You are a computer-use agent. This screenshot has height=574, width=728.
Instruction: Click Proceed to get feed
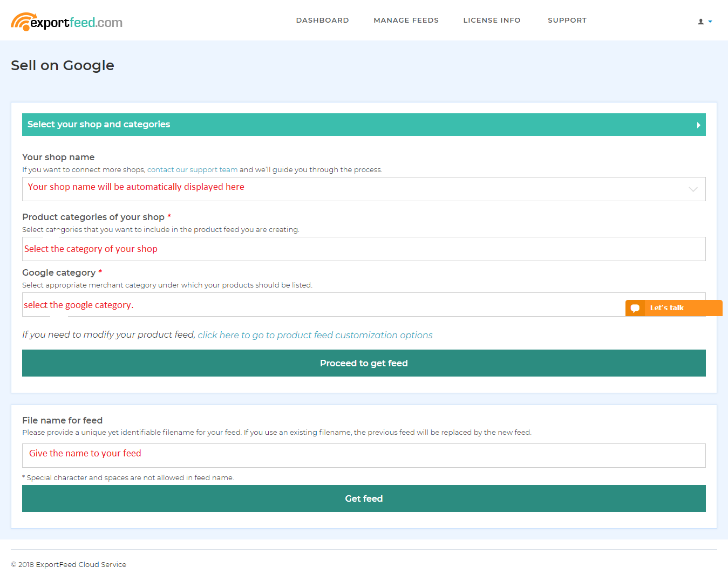click(x=364, y=363)
